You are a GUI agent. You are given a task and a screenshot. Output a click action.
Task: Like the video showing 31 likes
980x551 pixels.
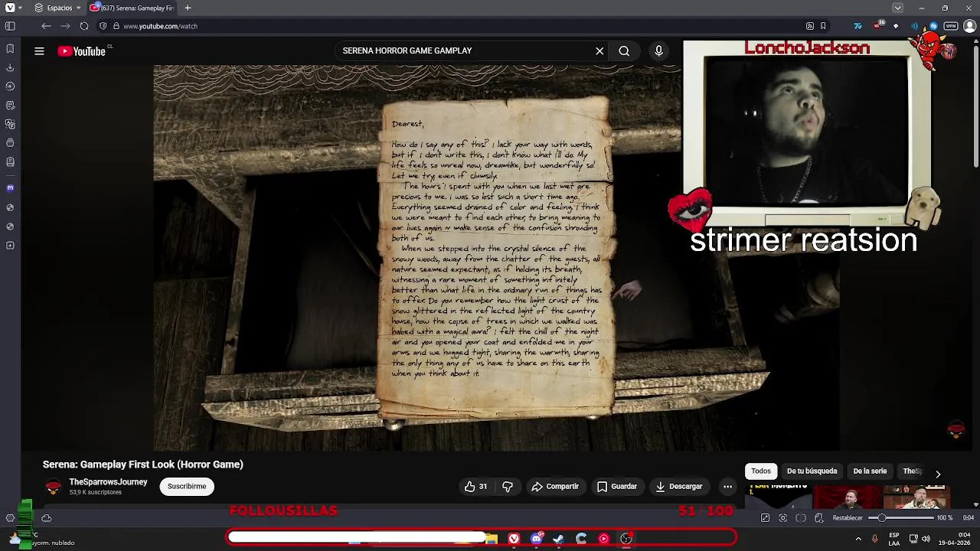476,486
